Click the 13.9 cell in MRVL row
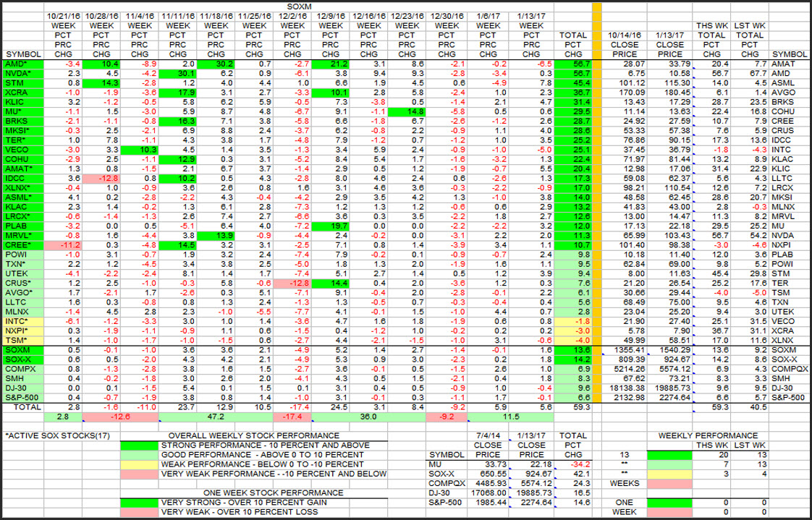The height and width of the screenshot is (520, 812). [x=216, y=236]
